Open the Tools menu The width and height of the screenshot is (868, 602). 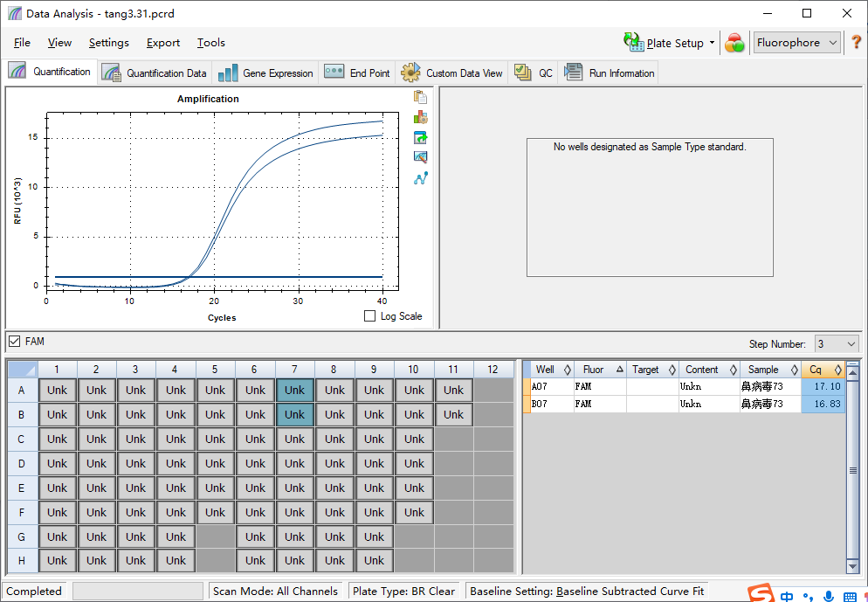click(x=211, y=43)
